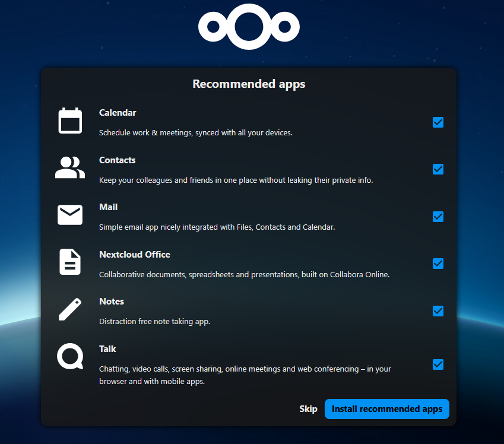The height and width of the screenshot is (444, 504).
Task: Uncheck the Nextcloud Office checkbox
Action: [x=438, y=264]
